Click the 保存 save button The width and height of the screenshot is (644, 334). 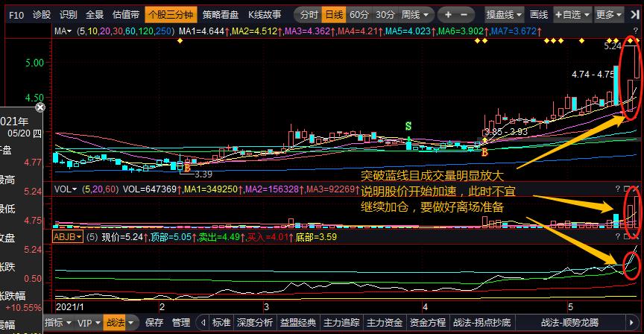click(154, 323)
